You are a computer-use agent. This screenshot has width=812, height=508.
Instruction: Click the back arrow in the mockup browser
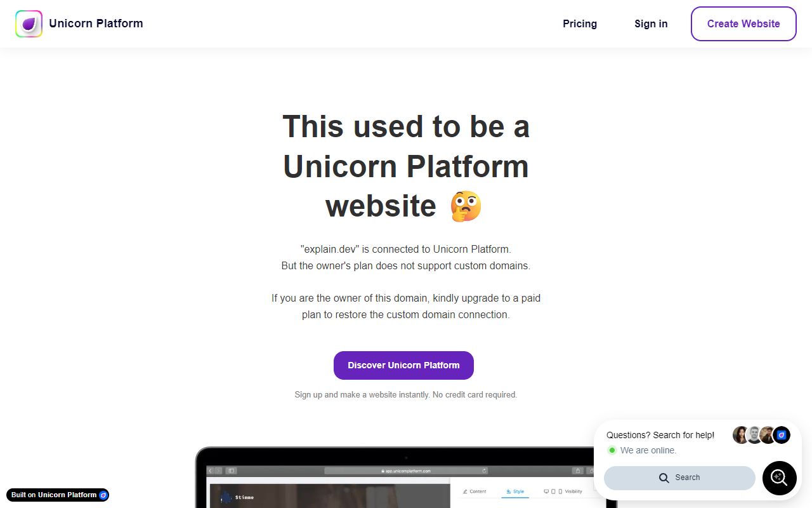pos(210,470)
